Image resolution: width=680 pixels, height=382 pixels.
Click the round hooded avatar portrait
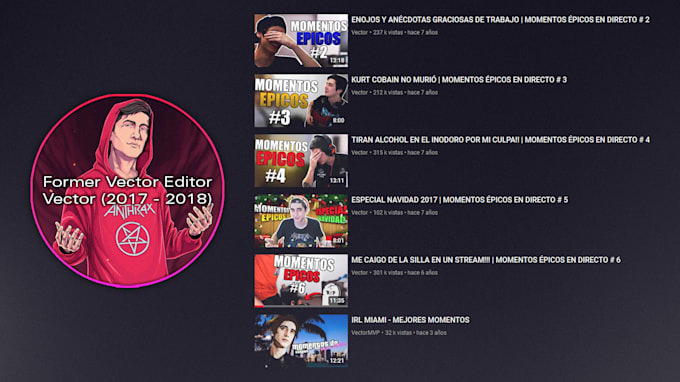tap(127, 191)
